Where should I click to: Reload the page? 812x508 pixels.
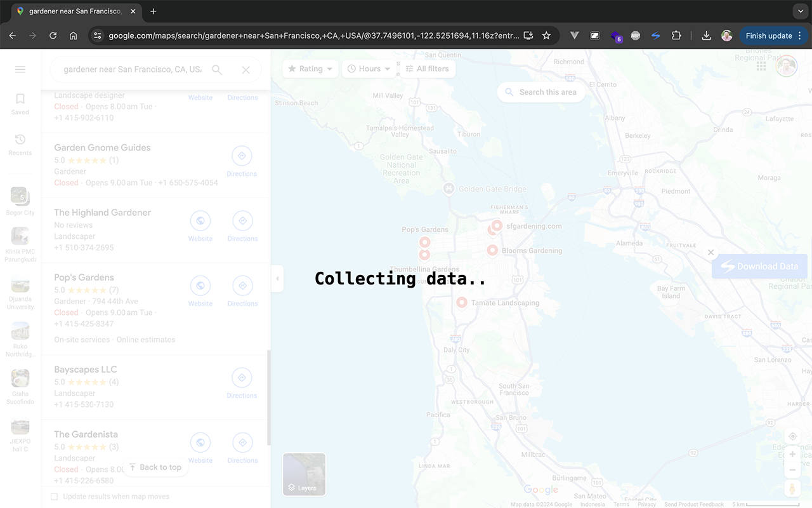click(53, 36)
